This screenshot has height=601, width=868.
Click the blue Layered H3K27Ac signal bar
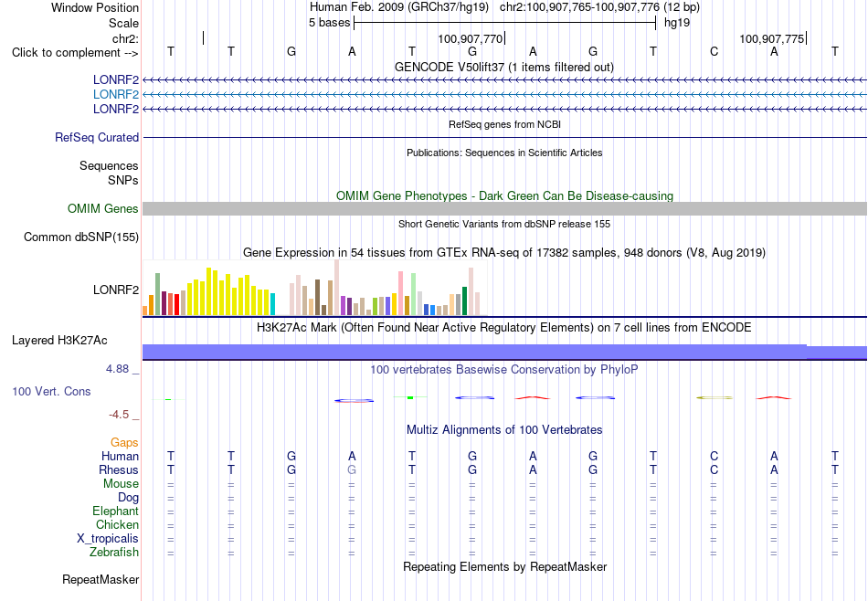pos(504,352)
